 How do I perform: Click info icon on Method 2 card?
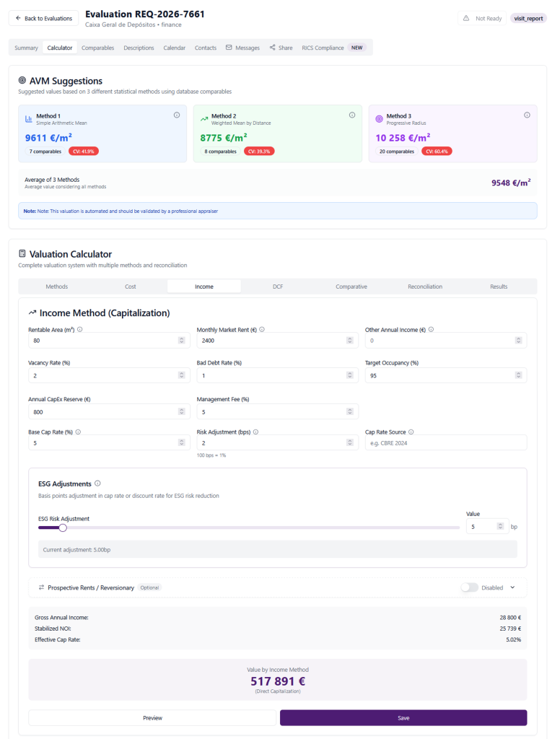[352, 115]
